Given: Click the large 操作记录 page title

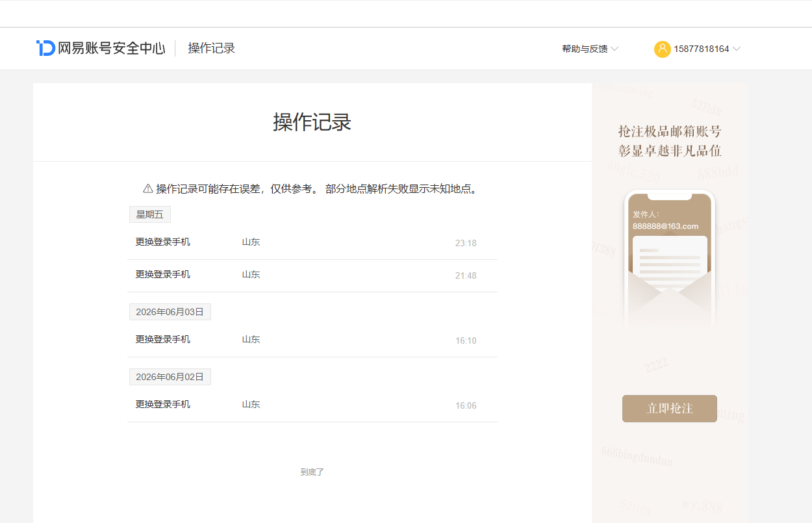Looking at the screenshot, I should coord(312,122).
